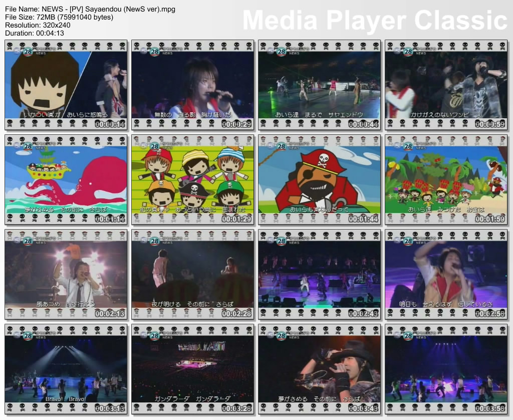Screen dimensions: 513x420
Task: Click the 00:01:29 timestamp
Action: [236, 219]
